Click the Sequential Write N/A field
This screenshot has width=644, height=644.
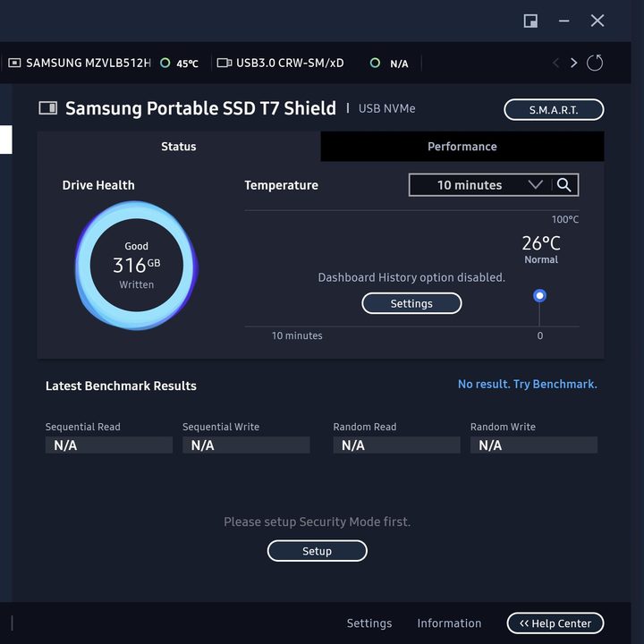coord(246,445)
